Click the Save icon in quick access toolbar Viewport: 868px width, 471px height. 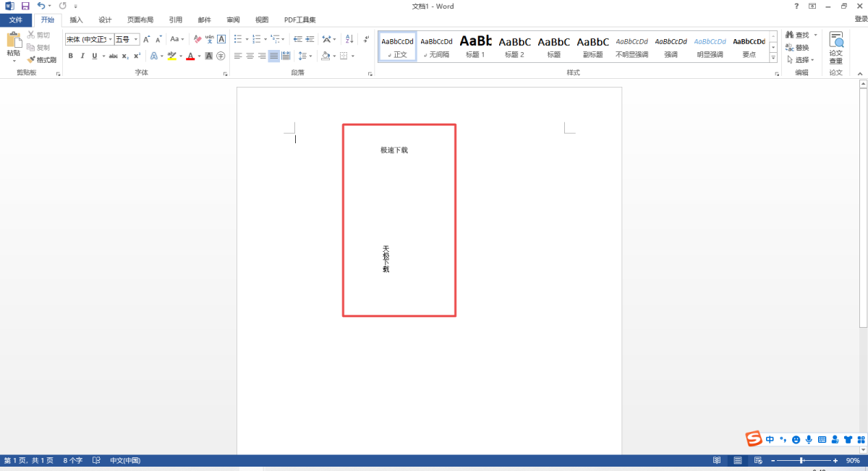(25, 6)
